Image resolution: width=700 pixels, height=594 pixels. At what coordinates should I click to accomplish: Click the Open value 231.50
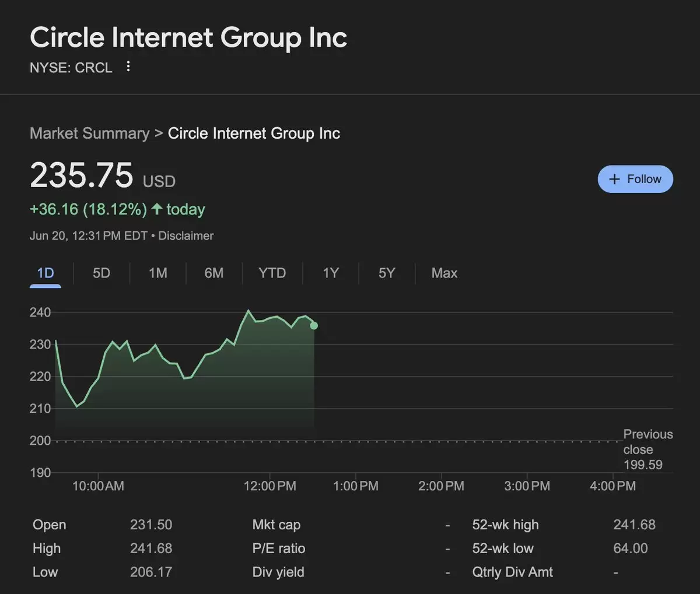151,525
